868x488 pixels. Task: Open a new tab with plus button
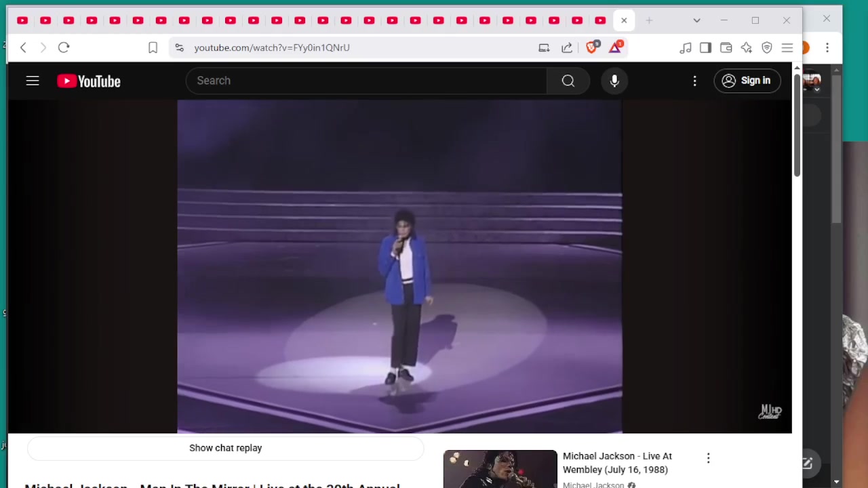point(649,20)
